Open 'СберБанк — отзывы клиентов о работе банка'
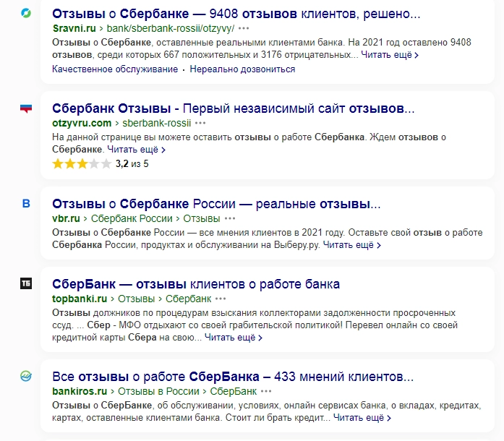Viewport: 504px width, 441px height. (x=196, y=284)
